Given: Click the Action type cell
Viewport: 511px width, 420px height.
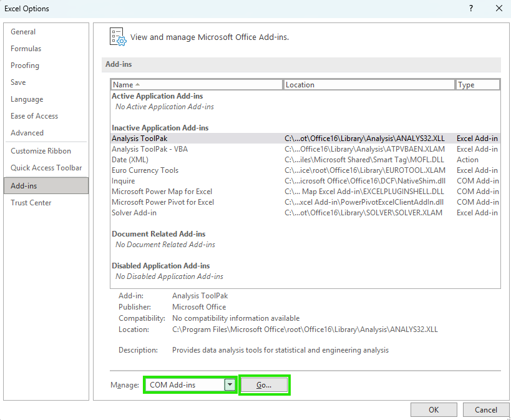Looking at the screenshot, I should pyautogui.click(x=467, y=160).
